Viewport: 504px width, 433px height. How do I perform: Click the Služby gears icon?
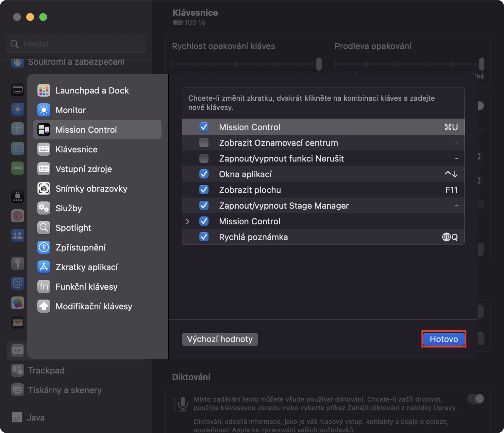pyautogui.click(x=44, y=208)
